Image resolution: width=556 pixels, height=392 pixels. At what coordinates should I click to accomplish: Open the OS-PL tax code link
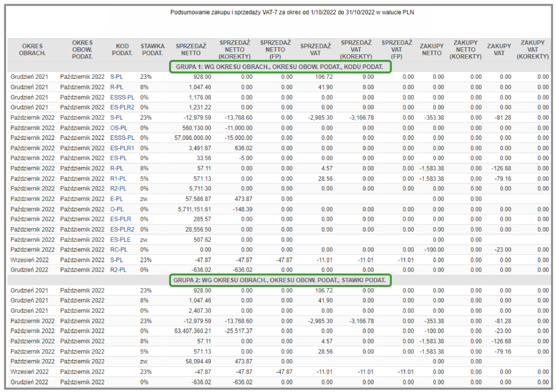click(119, 128)
